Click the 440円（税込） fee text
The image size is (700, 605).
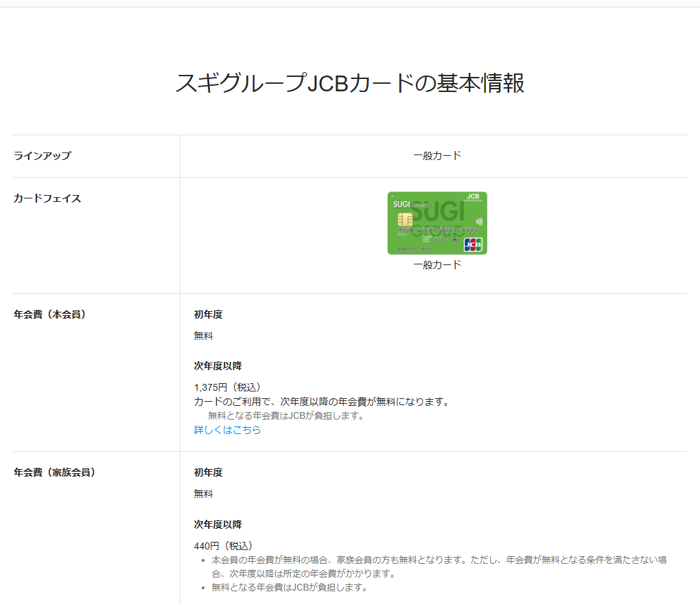pos(223,546)
